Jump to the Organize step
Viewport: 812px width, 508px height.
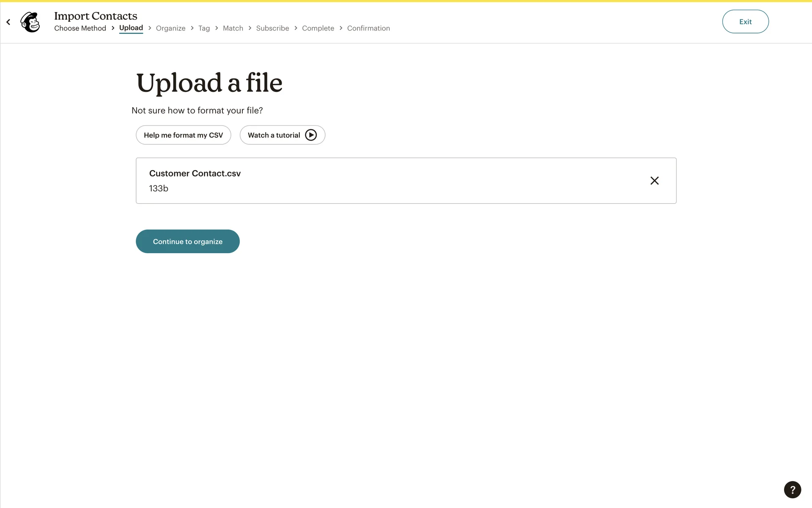[170, 28]
